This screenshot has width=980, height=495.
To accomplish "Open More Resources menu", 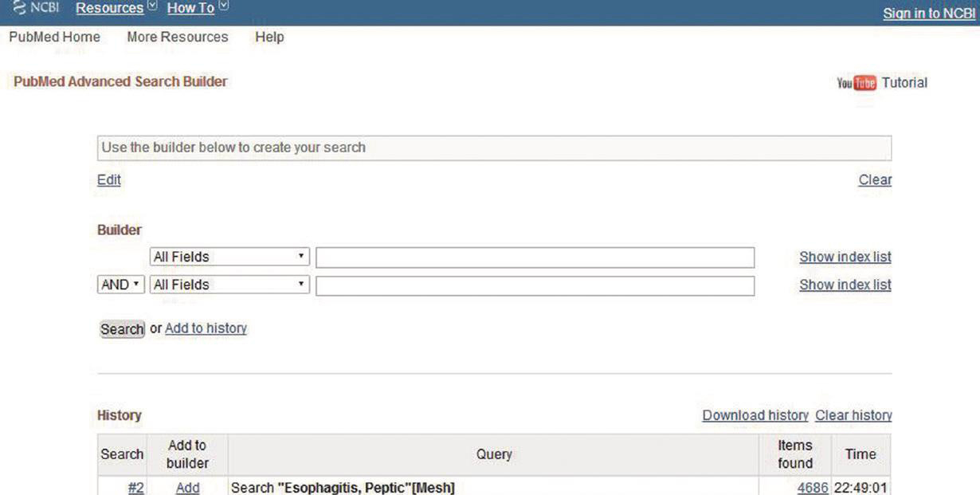I will [x=177, y=37].
